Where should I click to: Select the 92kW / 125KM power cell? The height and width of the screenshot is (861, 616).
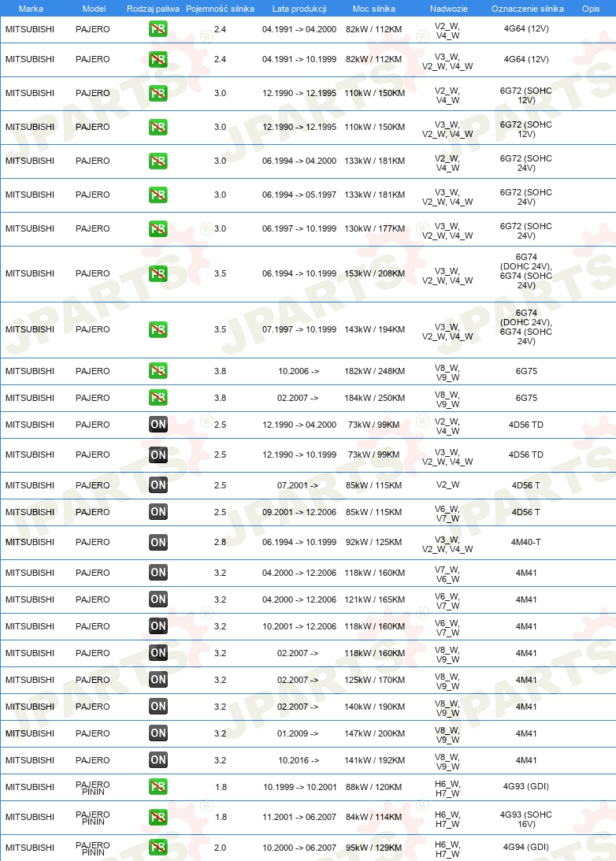pos(374,543)
